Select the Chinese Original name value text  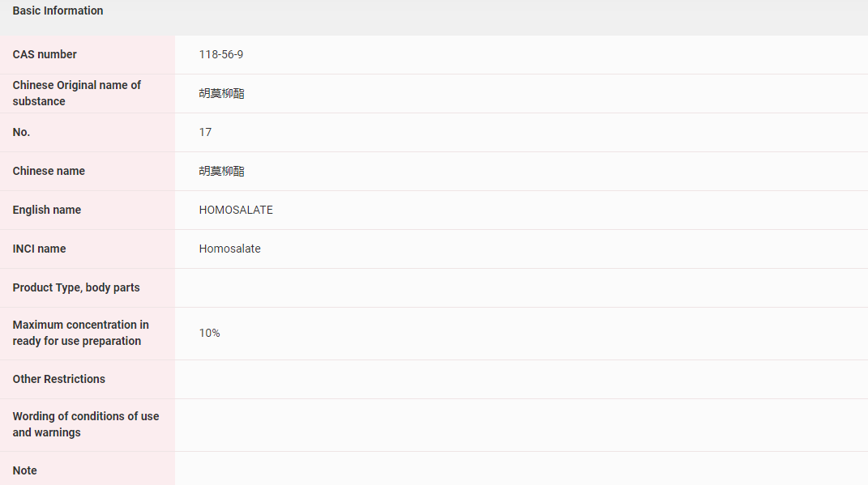point(221,94)
